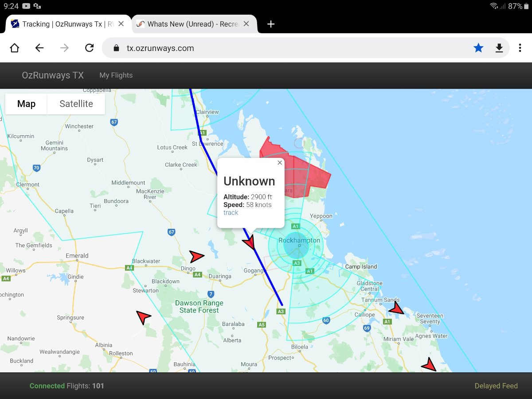
Task: Select the aircraft marker south of Agnes Water
Action: [428, 365]
